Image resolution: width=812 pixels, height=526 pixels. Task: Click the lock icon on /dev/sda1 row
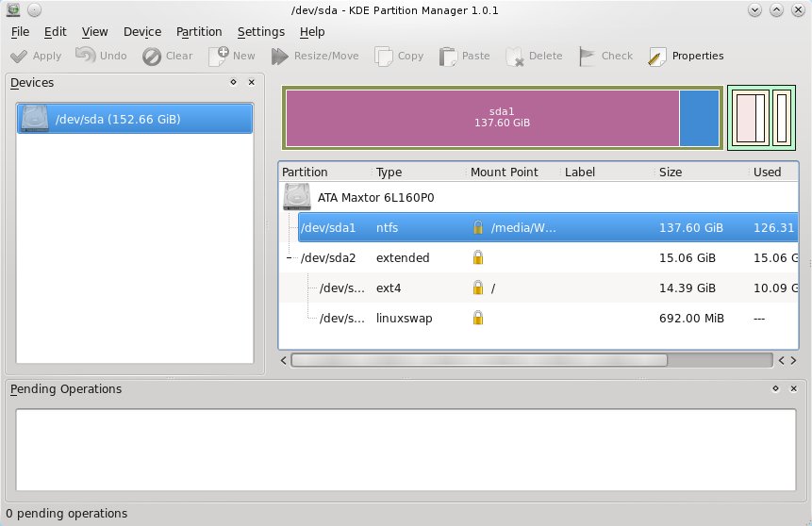pos(478,227)
